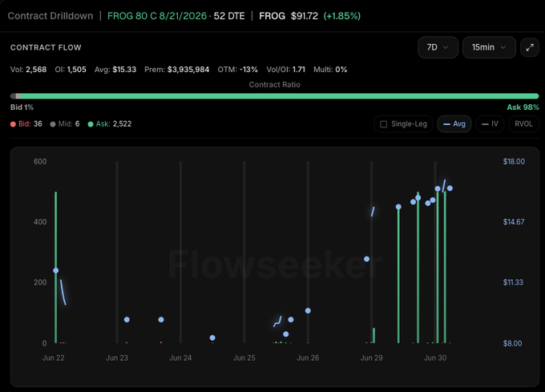Viewport: 545px width, 392px height.
Task: Toggle the IV line overlay
Action: [x=490, y=124]
